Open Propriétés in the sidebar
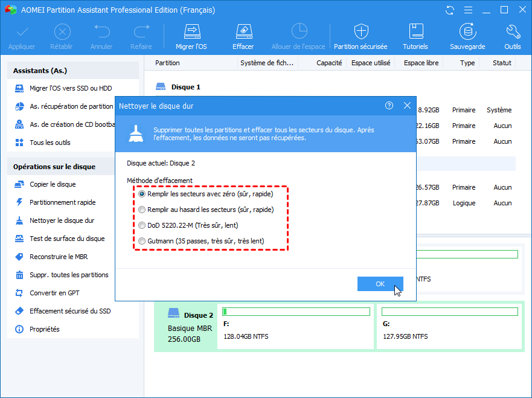Screen dimensions: 532x398 click(37, 329)
